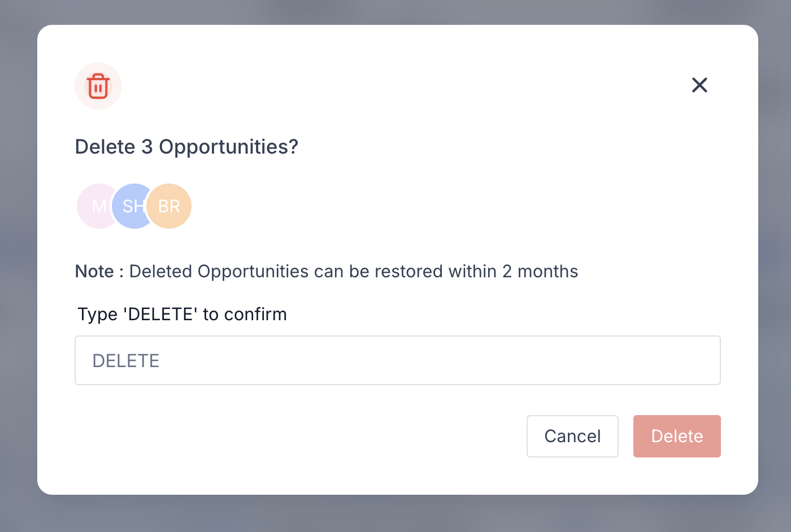The height and width of the screenshot is (532, 791).
Task: Click the circular trash icon badge
Action: tap(98, 86)
